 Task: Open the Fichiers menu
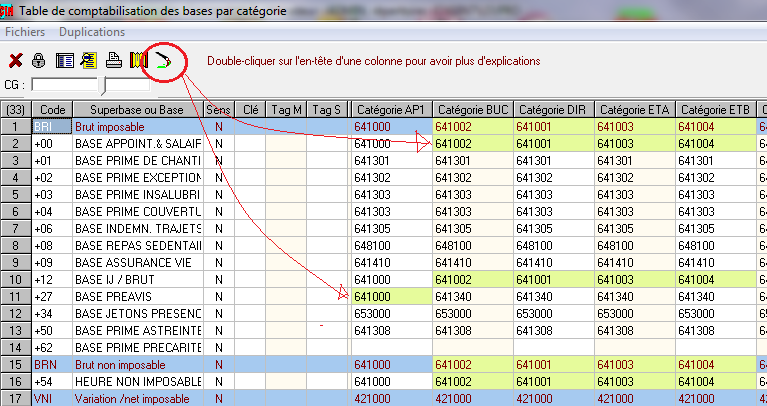click(25, 32)
